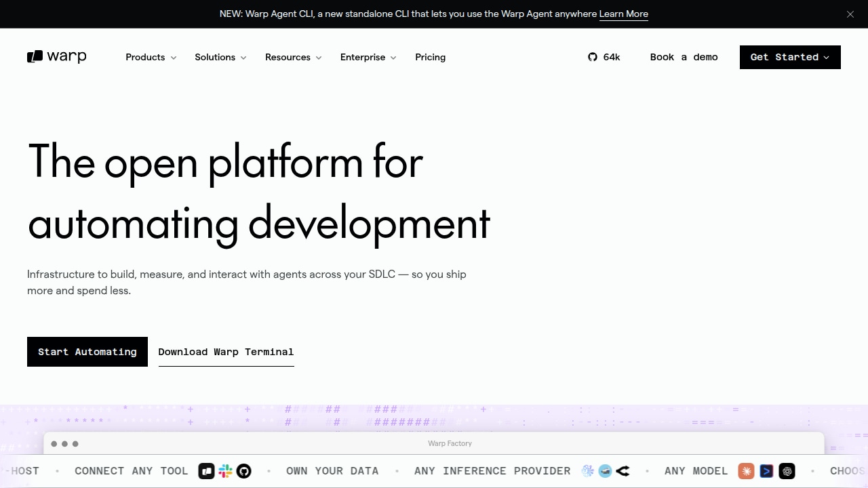The image size is (868, 488).
Task: Expand the Products menu
Action: (151, 57)
